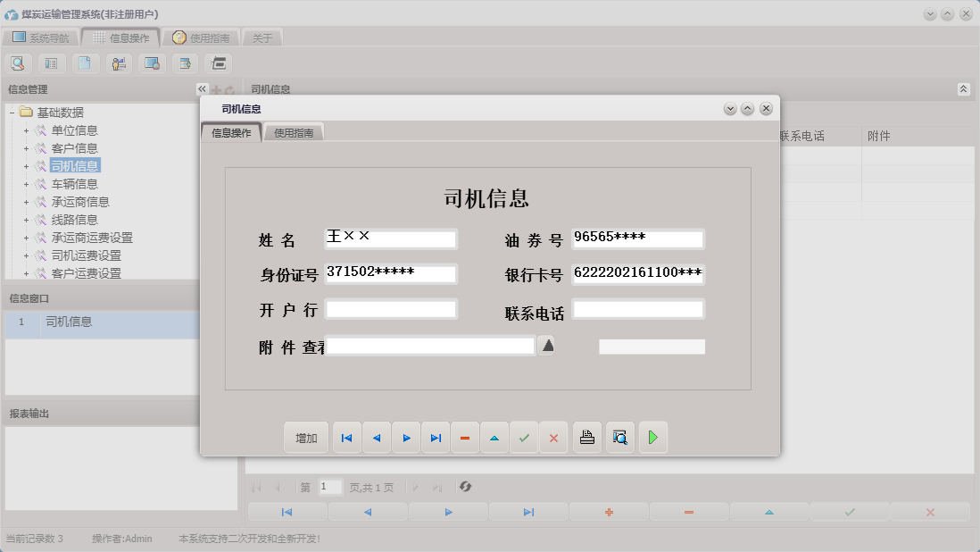Select the search (magnifier) toolbar icon
Screen dimensions: 980x552
tap(18, 63)
